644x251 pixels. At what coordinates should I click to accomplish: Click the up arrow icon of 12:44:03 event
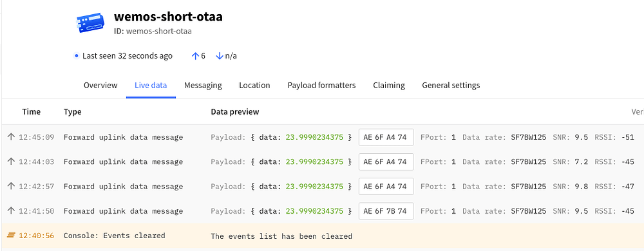[x=11, y=162]
